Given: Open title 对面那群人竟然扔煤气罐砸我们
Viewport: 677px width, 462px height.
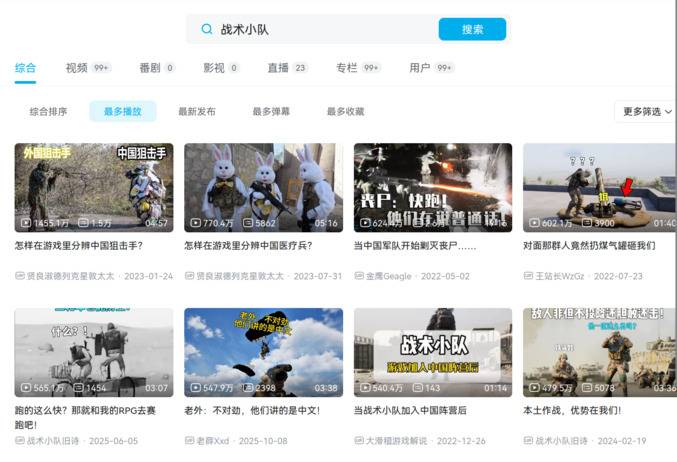Looking at the screenshot, I should [x=589, y=246].
